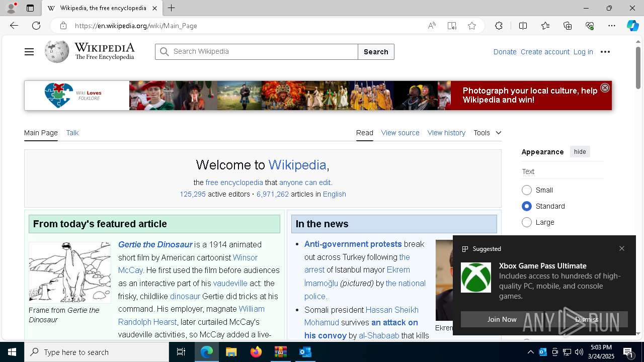Screen dimensions: 644x362
Task: Click the Search button
Action: (x=376, y=52)
